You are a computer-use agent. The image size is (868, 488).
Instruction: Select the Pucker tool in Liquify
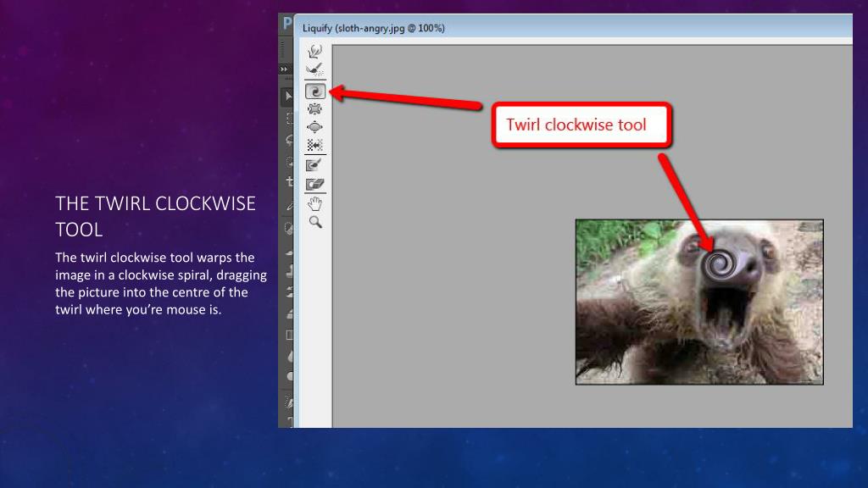[x=315, y=109]
